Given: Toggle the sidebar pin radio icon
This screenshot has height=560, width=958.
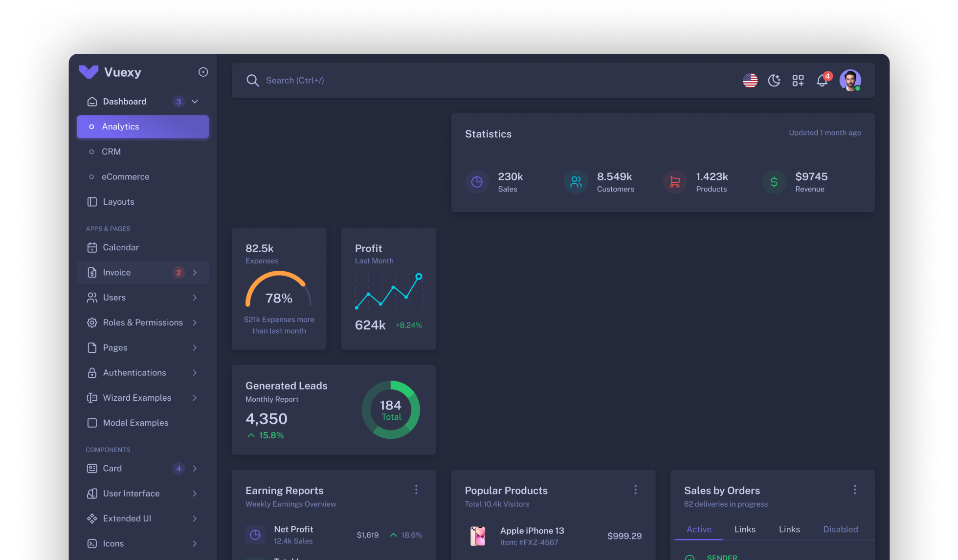Looking at the screenshot, I should 203,72.
